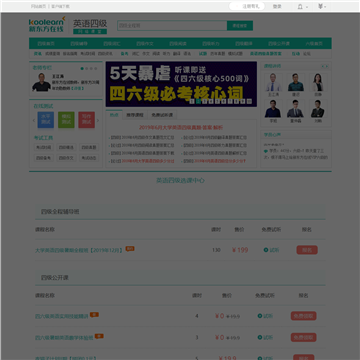Select 四级听力 in green navigation bar

tap(211, 43)
